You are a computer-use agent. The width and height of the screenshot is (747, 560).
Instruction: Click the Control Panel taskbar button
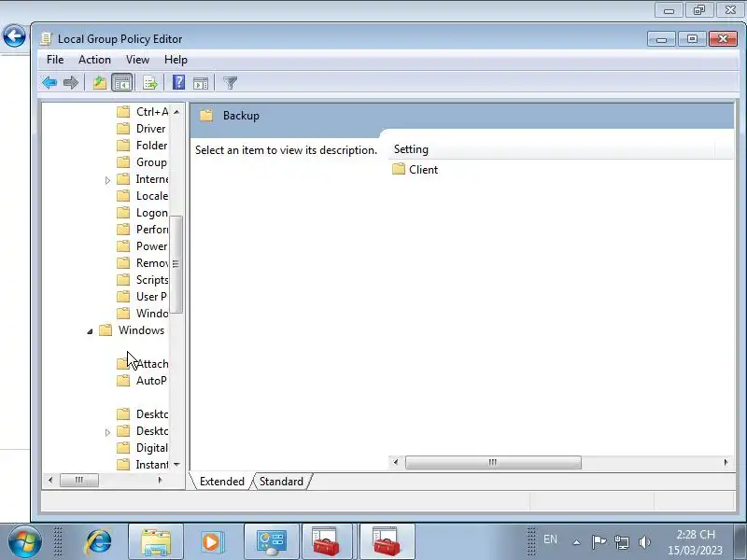pos(272,542)
